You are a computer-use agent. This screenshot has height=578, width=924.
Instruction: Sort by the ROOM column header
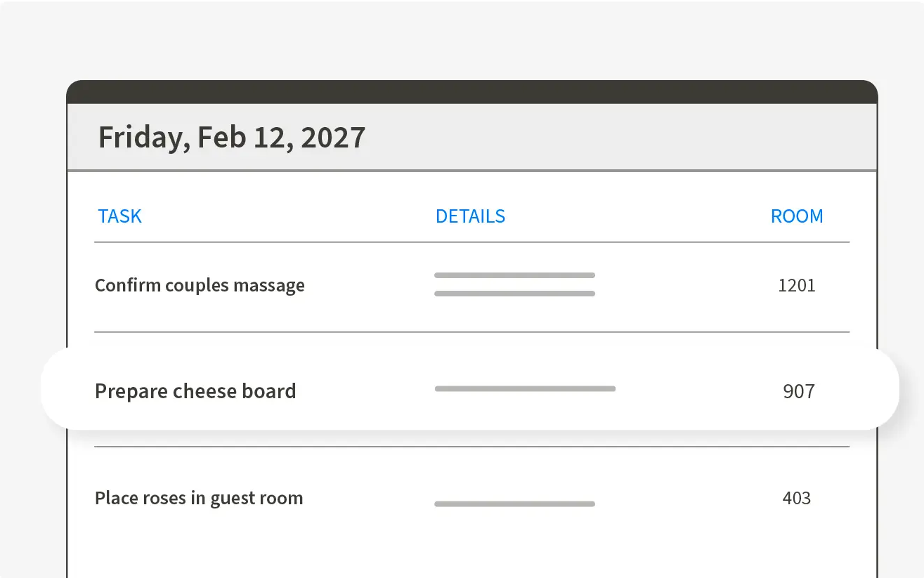[796, 216]
